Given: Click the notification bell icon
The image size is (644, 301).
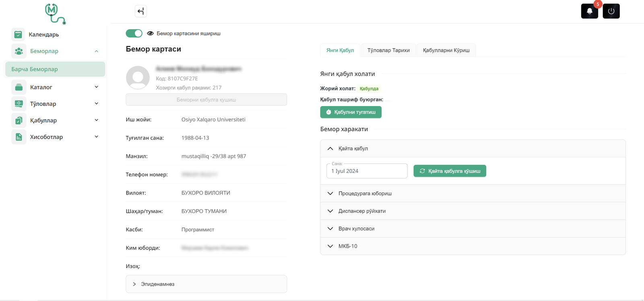Looking at the screenshot, I should pyautogui.click(x=589, y=11).
